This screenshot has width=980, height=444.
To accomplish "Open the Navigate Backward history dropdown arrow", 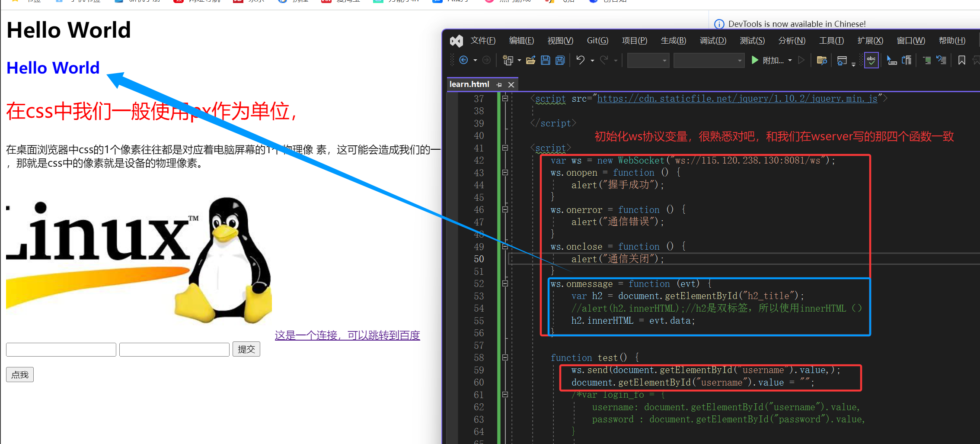I will tap(475, 60).
